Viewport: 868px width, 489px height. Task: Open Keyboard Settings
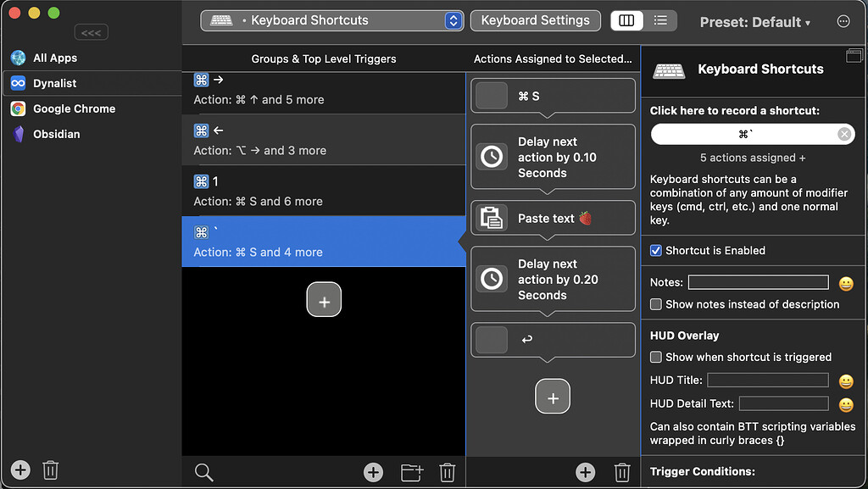pos(535,19)
